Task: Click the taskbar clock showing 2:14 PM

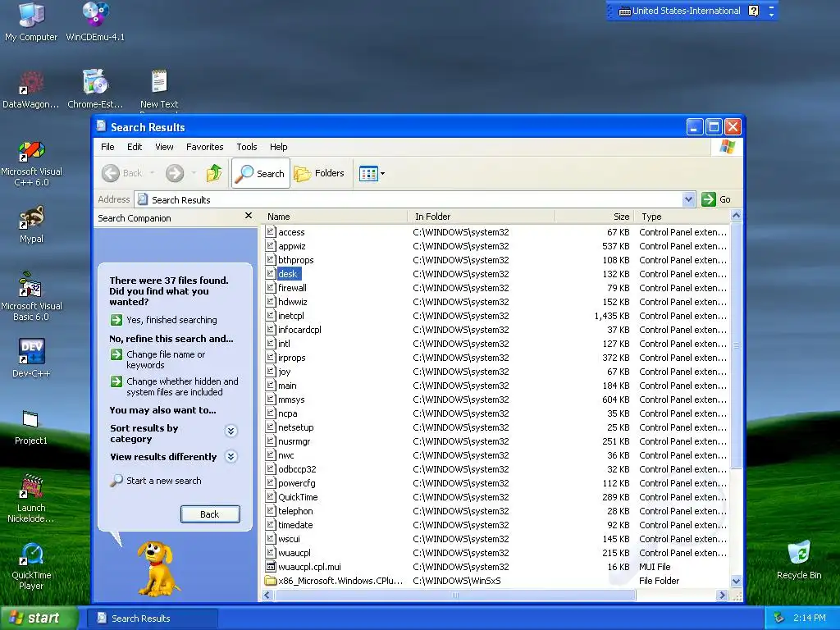Action: (x=810, y=619)
